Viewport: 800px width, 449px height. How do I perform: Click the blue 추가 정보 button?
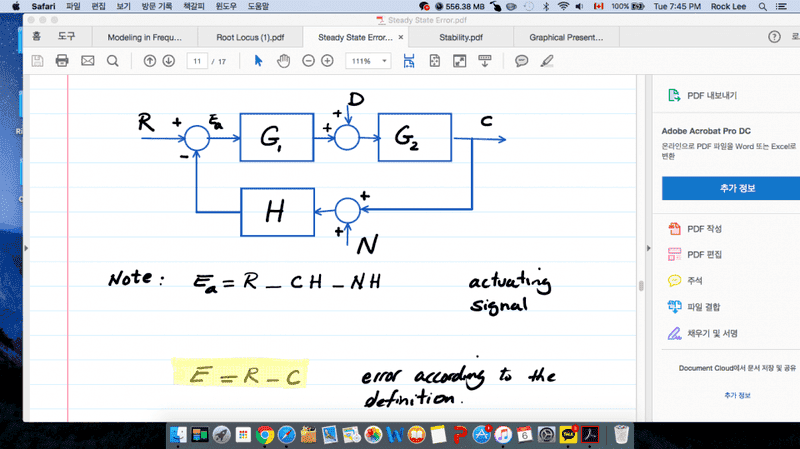726,188
